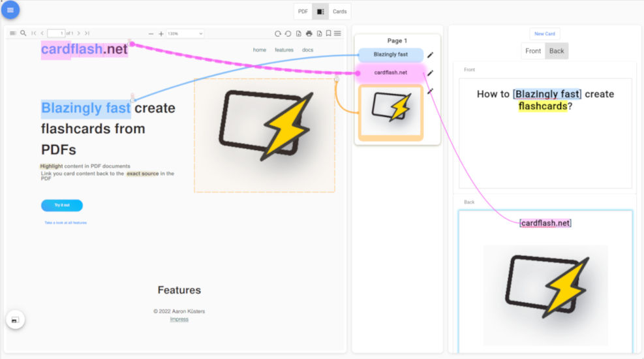Click the floating image button at bottom left

point(15,320)
